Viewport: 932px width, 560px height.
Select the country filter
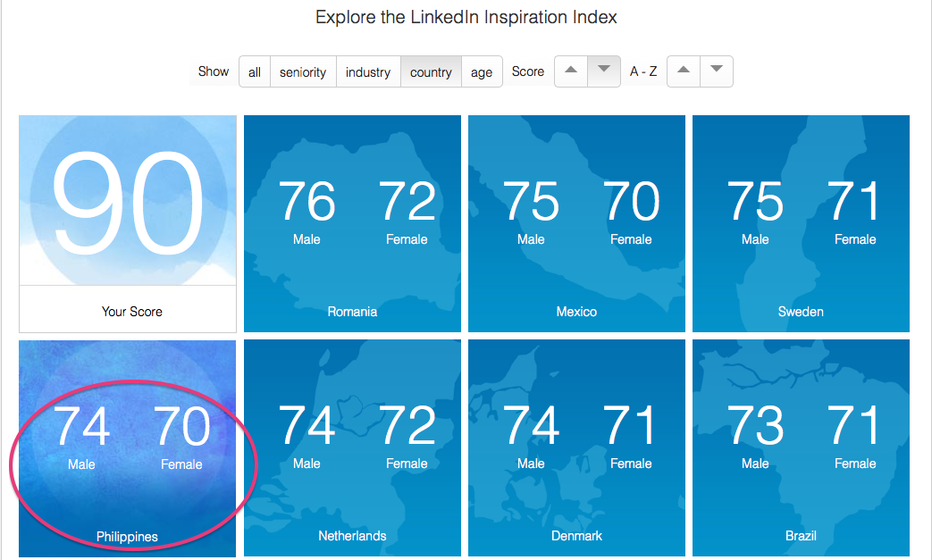point(431,71)
